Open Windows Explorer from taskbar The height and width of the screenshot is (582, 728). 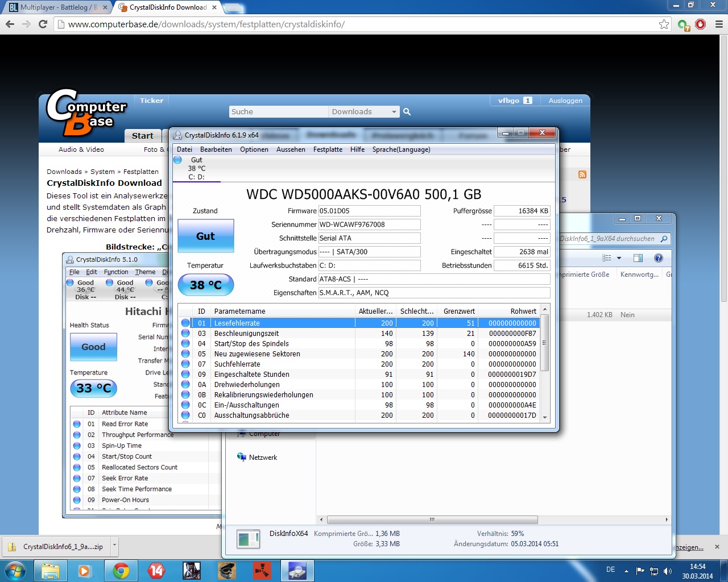point(51,570)
